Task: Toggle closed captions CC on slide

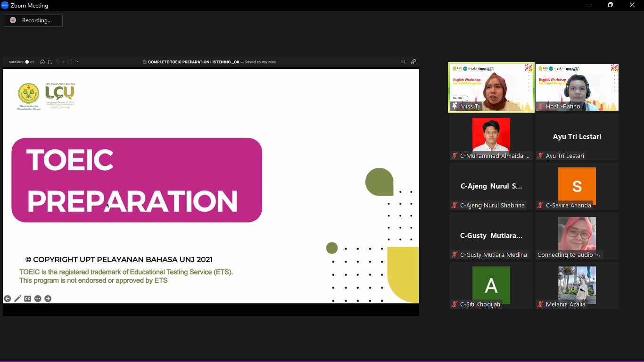Action: click(x=28, y=298)
